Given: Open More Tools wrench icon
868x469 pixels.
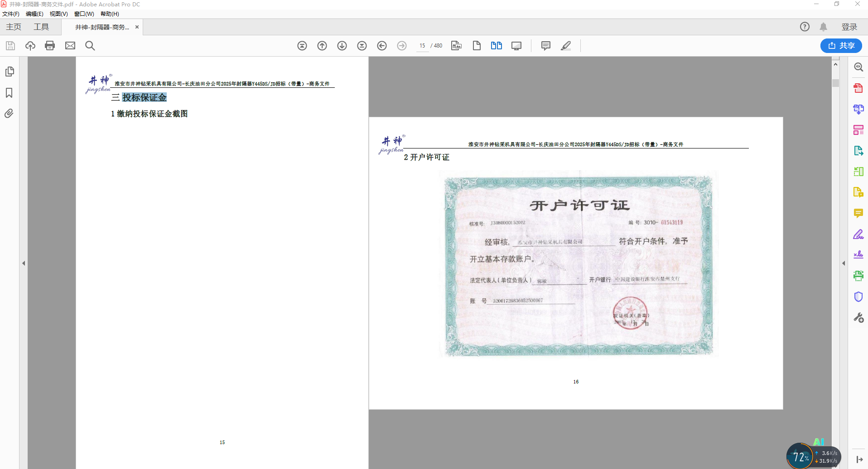Looking at the screenshot, I should coord(858,318).
